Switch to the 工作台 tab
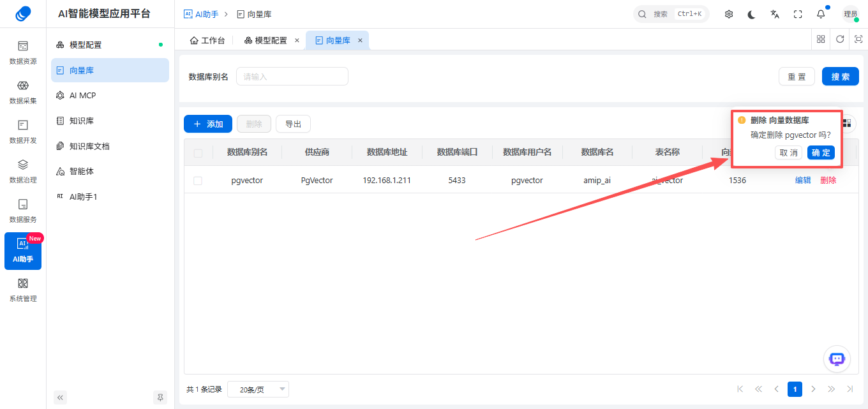Viewport: 868px width, 409px height. pyautogui.click(x=207, y=40)
